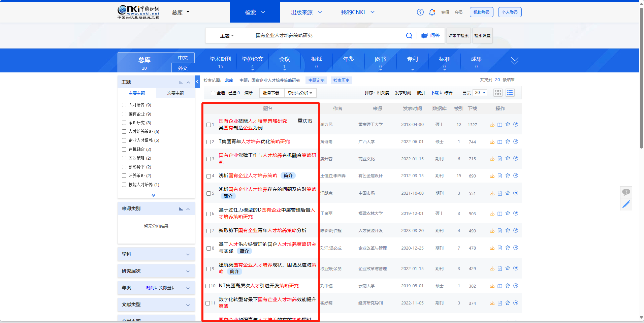Switch to the grid (detail) view icon
This screenshot has height=323, width=644.
pos(498,93)
